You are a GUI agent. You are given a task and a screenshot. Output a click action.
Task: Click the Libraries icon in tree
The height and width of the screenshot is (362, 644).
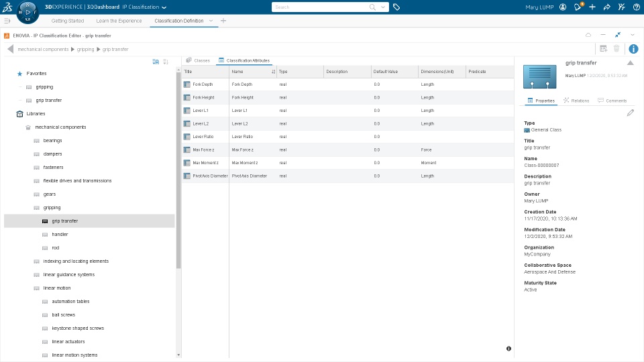point(19,114)
